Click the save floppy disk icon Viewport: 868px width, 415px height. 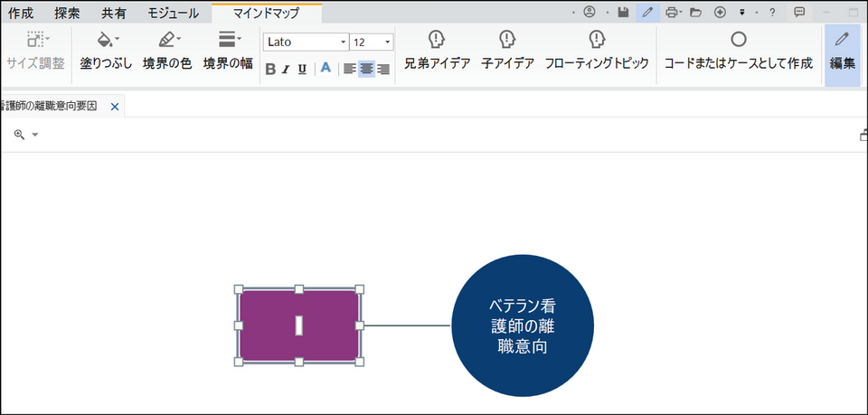coord(623,13)
